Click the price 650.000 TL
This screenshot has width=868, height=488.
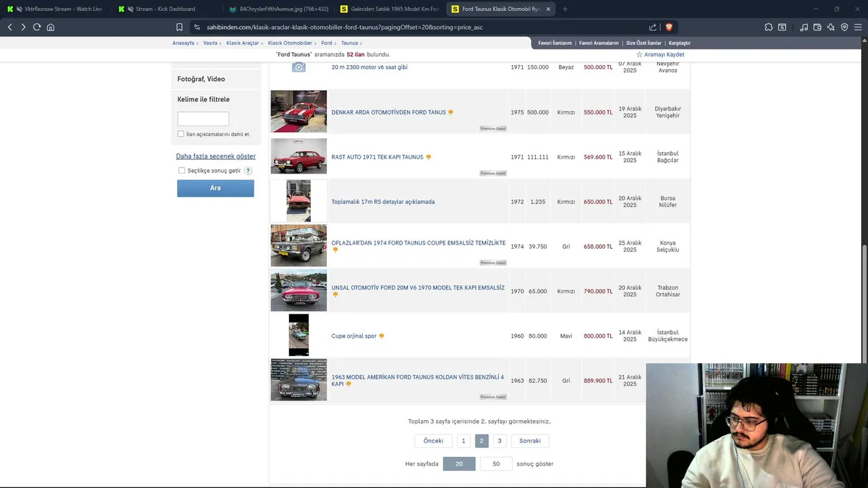598,202
